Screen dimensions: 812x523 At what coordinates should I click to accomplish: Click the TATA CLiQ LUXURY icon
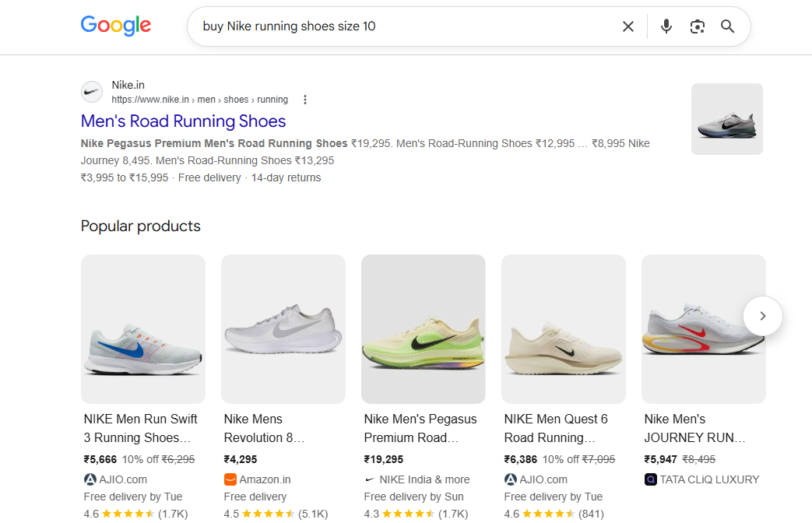(650, 479)
